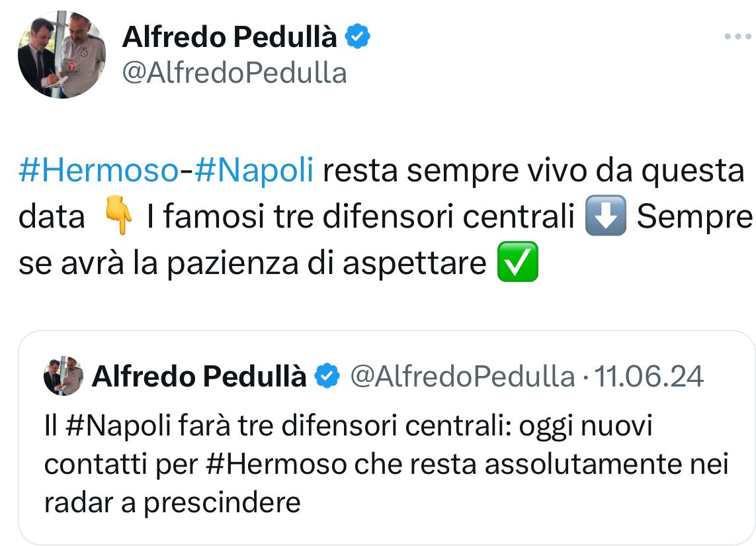This screenshot has width=756, height=546.
Task: Click the @AlfredoPedulla handle in the quoted tweet
Action: click(462, 377)
